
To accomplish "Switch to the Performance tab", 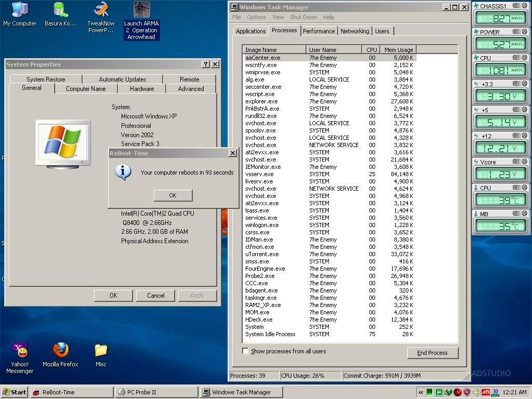I will [318, 31].
